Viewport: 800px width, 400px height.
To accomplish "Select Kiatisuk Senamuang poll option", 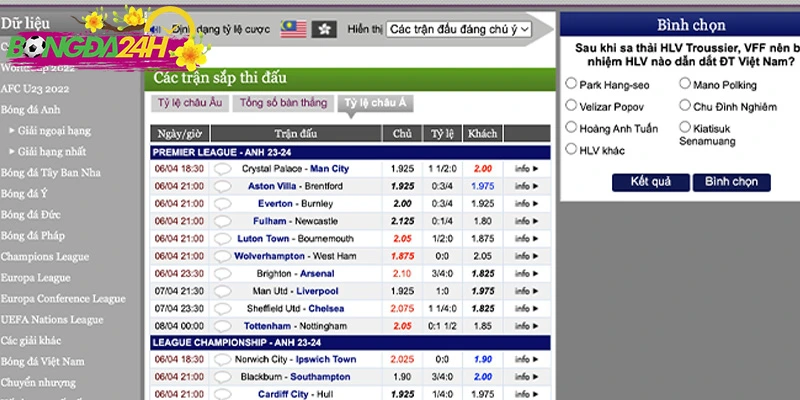I will [685, 127].
